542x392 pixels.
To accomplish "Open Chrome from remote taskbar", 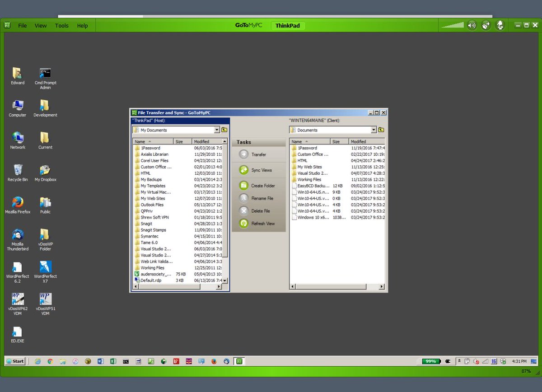I will point(50,361).
